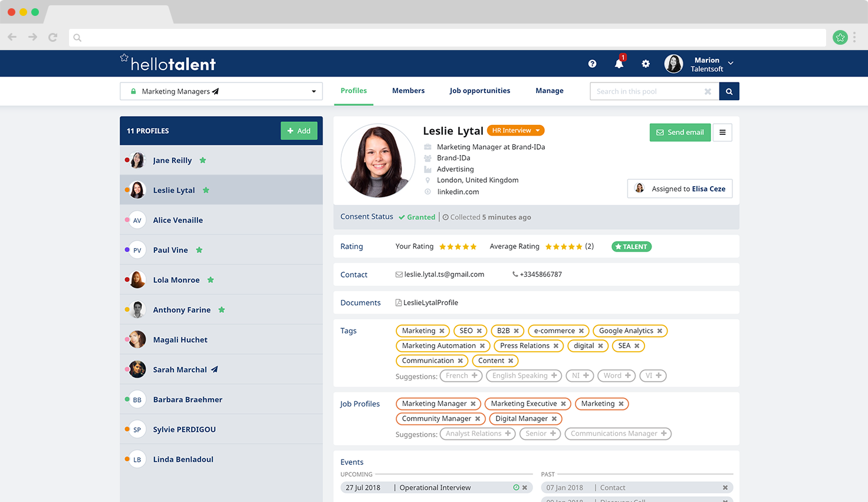Toggle star beside Anthony Farine
The image size is (868, 502).
click(x=222, y=310)
